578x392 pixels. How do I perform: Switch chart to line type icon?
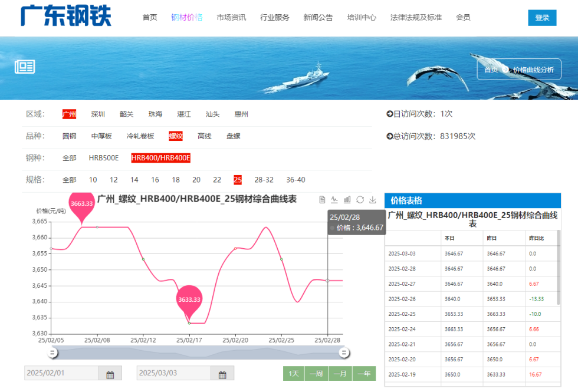click(334, 200)
